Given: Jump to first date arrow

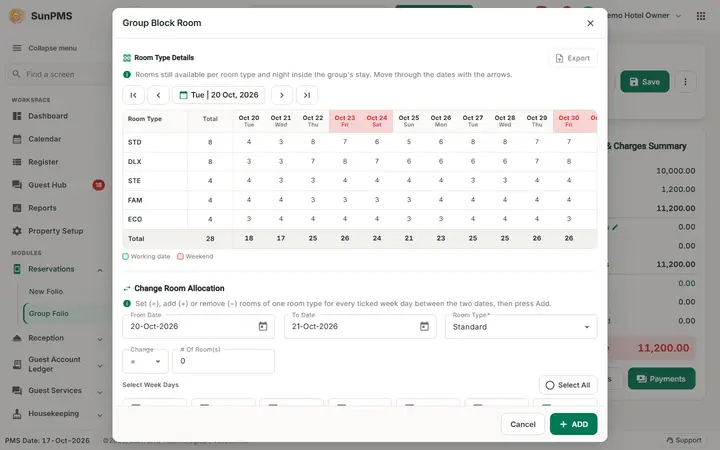Looking at the screenshot, I should (133, 95).
